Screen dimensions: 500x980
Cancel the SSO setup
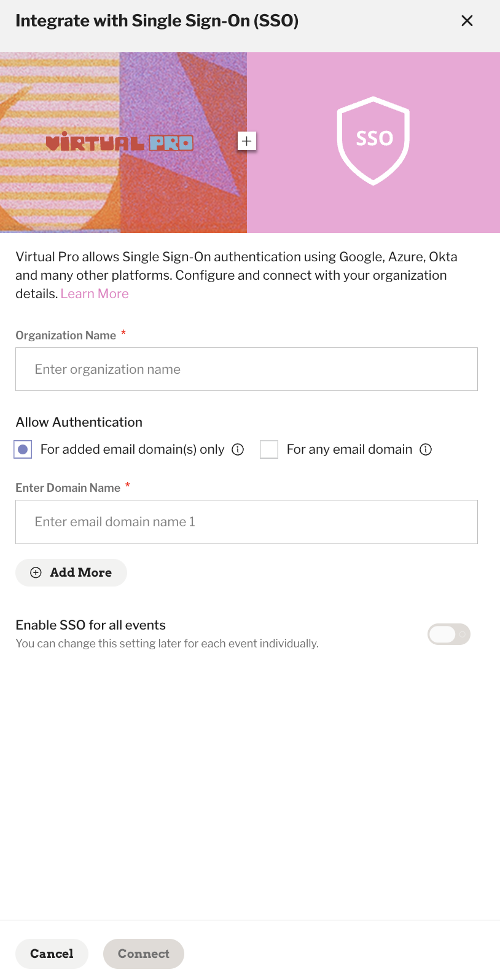pos(52,954)
